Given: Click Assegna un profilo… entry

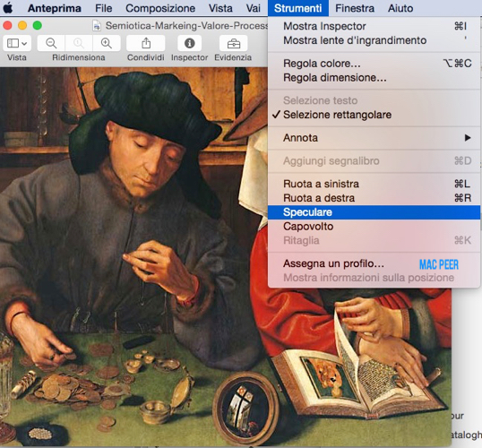Looking at the screenshot, I should point(333,263).
